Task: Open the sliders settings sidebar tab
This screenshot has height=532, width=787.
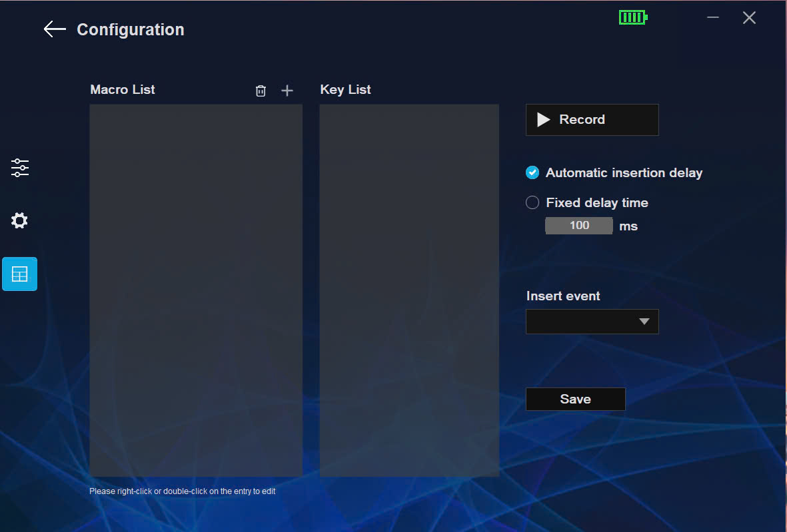Action: tap(20, 168)
